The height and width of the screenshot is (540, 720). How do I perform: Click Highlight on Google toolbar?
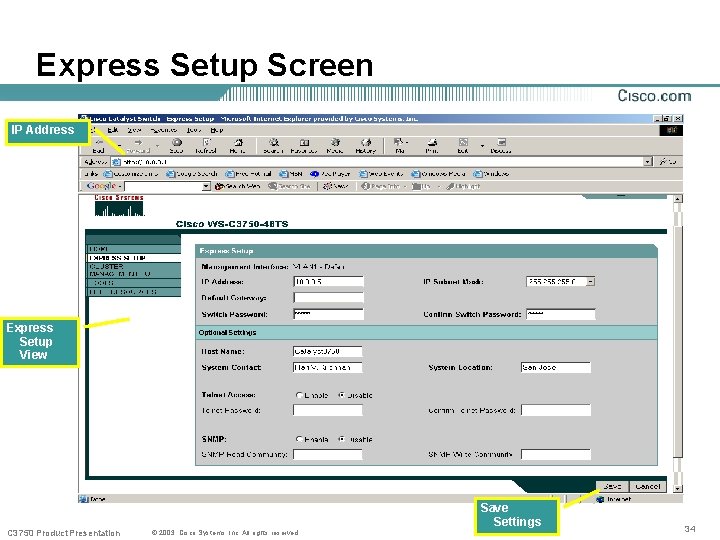pos(463,186)
